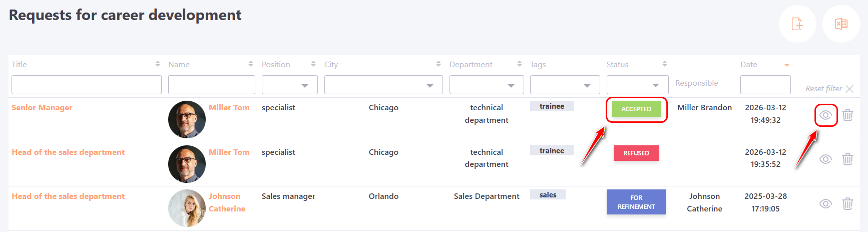
Task: Sort the table by Status column arrows
Action: click(665, 64)
